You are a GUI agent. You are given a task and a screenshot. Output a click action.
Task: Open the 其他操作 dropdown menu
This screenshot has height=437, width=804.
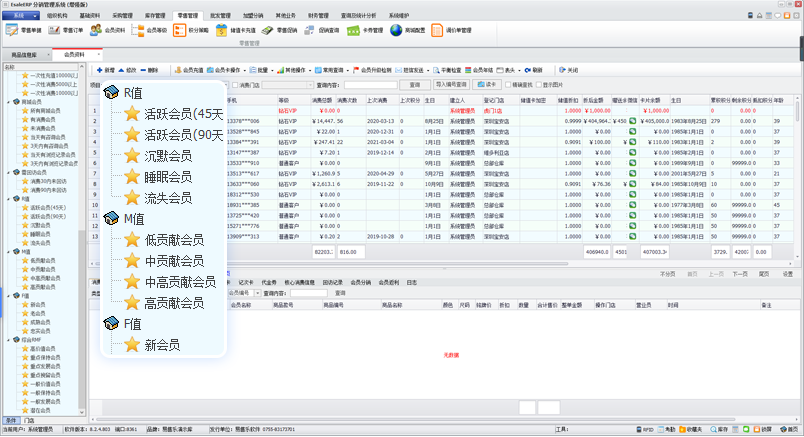[295, 70]
